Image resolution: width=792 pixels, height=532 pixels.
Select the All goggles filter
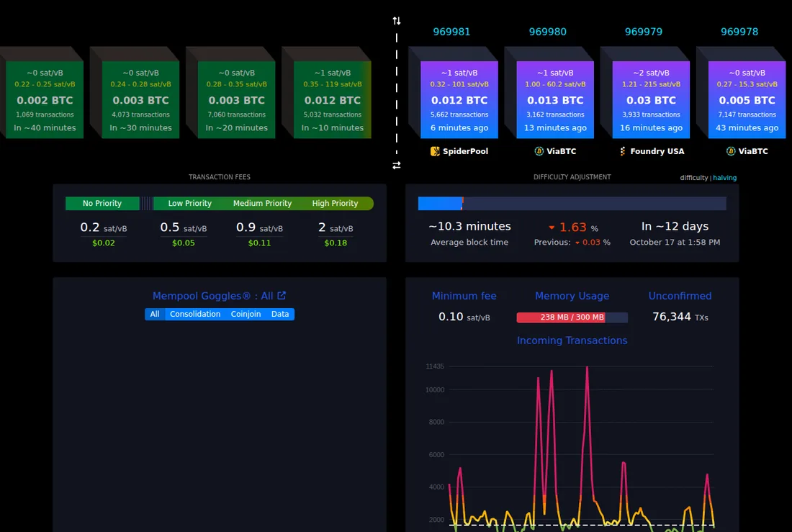pyautogui.click(x=155, y=314)
